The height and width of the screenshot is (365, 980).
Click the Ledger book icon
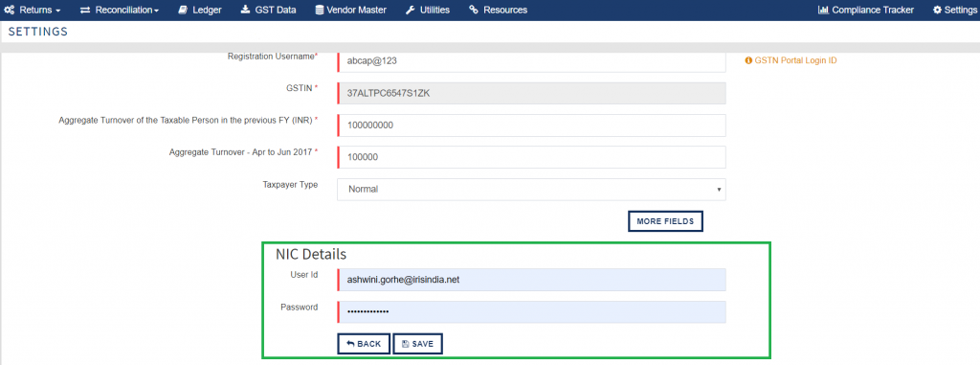(183, 10)
